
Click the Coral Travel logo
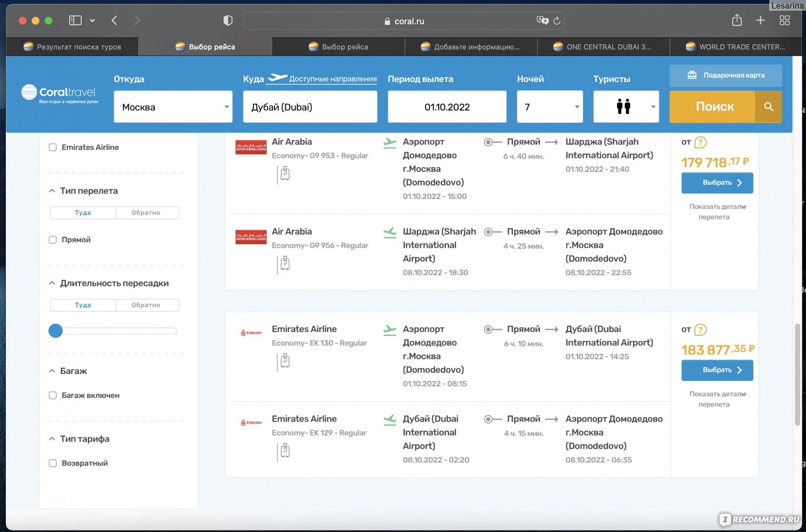pyautogui.click(x=60, y=93)
